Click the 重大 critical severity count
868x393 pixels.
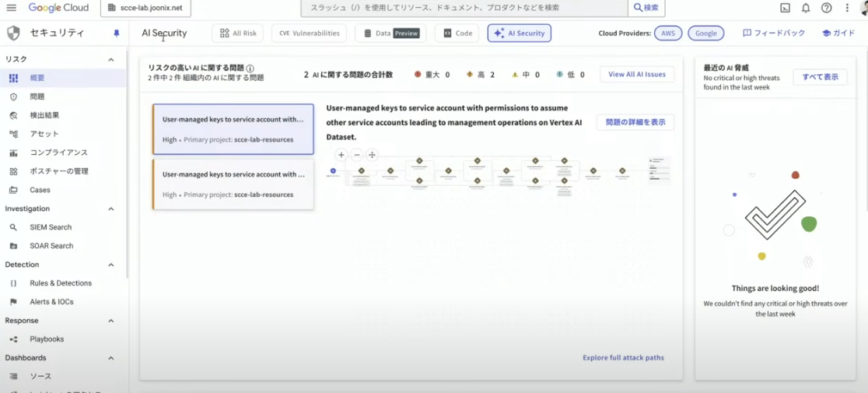tap(432, 75)
